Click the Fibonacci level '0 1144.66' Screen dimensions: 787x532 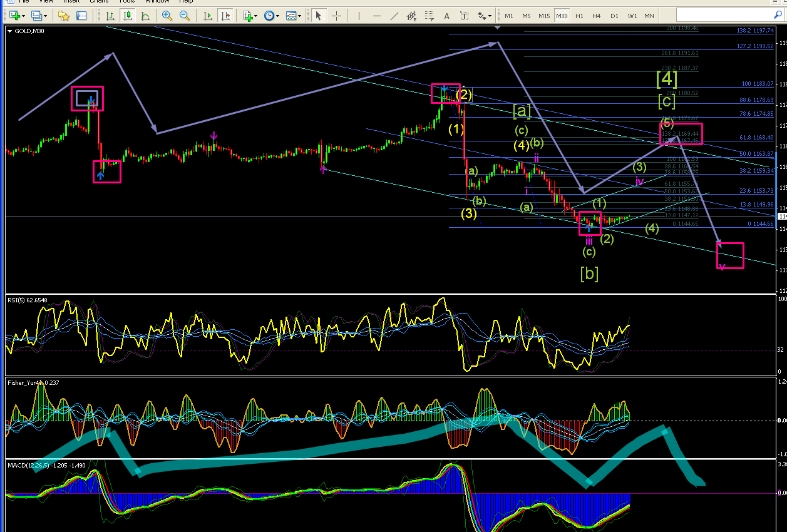[x=761, y=223]
